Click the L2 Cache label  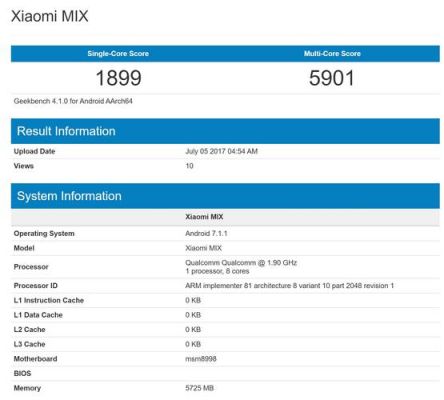click(x=29, y=330)
